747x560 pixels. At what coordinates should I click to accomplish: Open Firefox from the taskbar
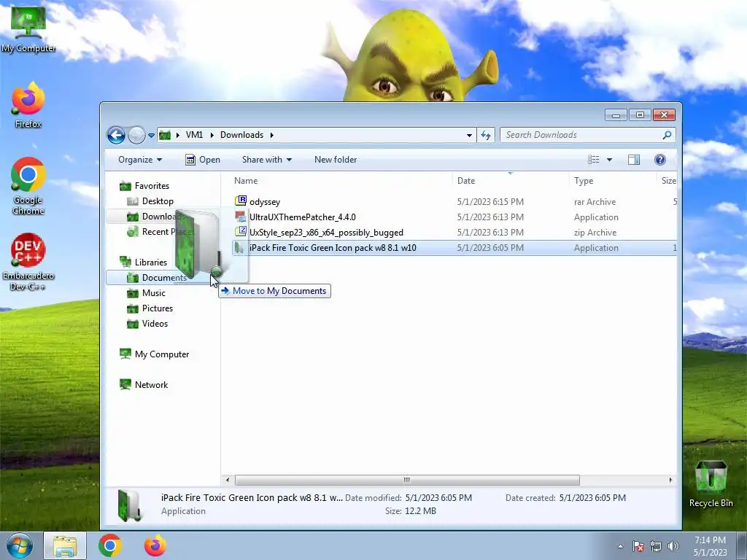(155, 545)
